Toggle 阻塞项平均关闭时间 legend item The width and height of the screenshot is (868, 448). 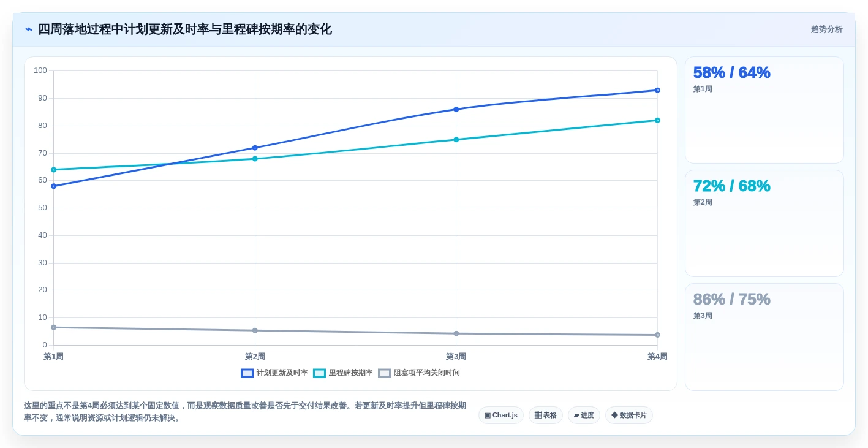pyautogui.click(x=419, y=373)
